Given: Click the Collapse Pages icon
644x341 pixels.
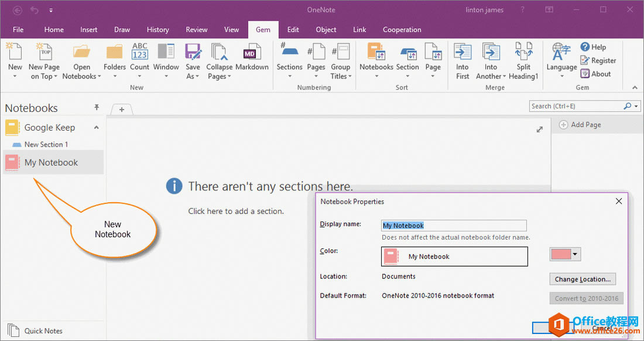Looking at the screenshot, I should click(x=220, y=52).
